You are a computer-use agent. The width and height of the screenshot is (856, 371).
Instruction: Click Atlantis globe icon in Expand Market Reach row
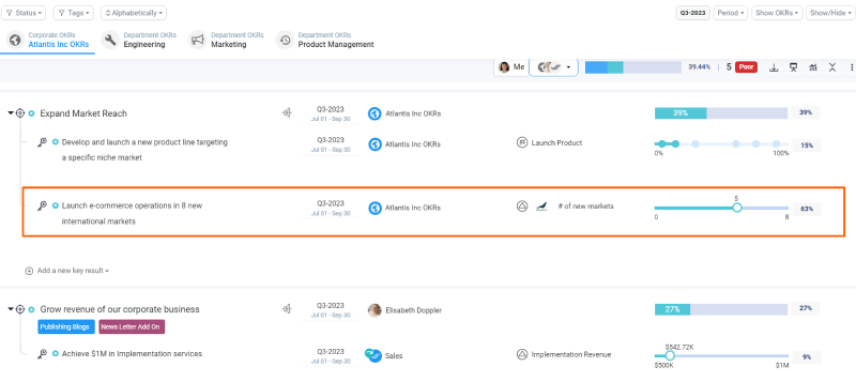(x=374, y=113)
